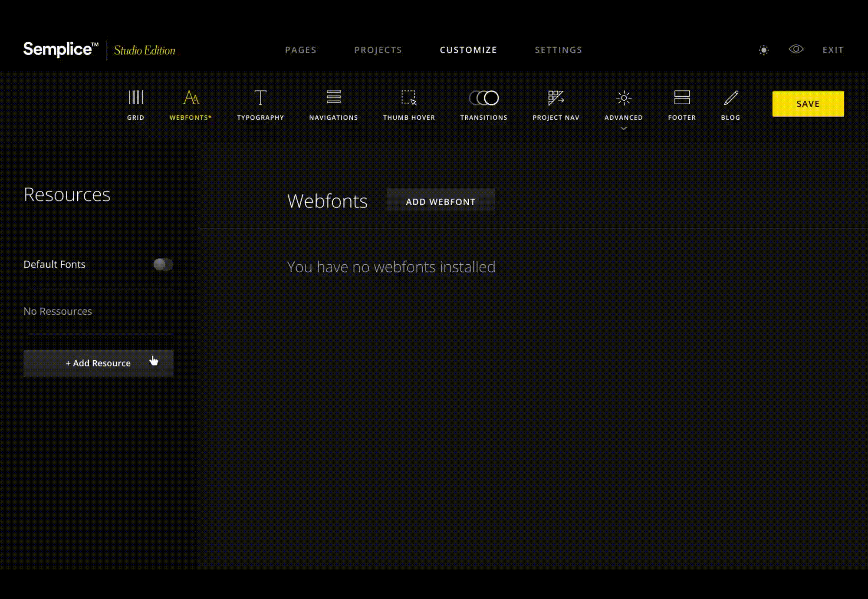The width and height of the screenshot is (868, 599).
Task: Expand the Advanced dropdown chevron
Action: (624, 128)
